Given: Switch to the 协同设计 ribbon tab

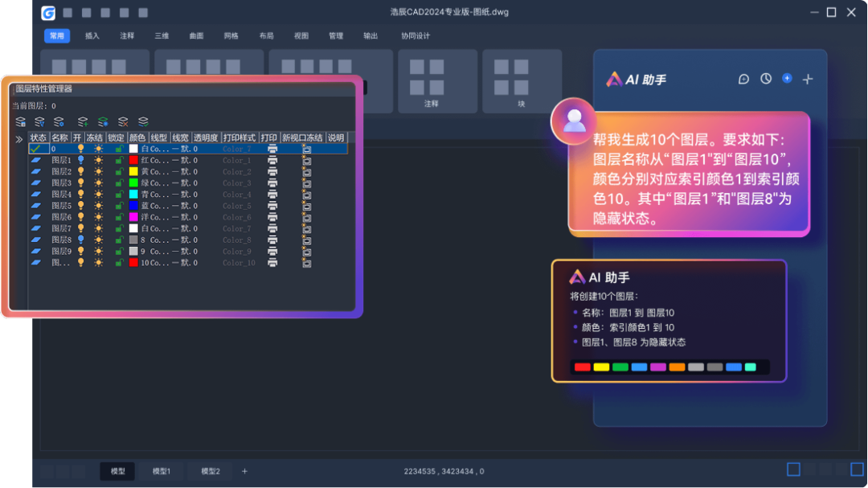Looking at the screenshot, I should pyautogui.click(x=416, y=36).
